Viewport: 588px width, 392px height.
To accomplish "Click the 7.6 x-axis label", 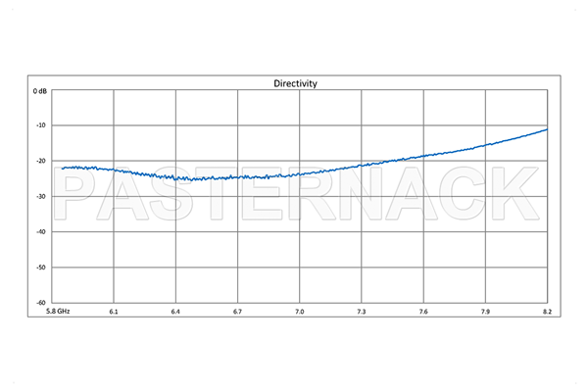I will (423, 311).
